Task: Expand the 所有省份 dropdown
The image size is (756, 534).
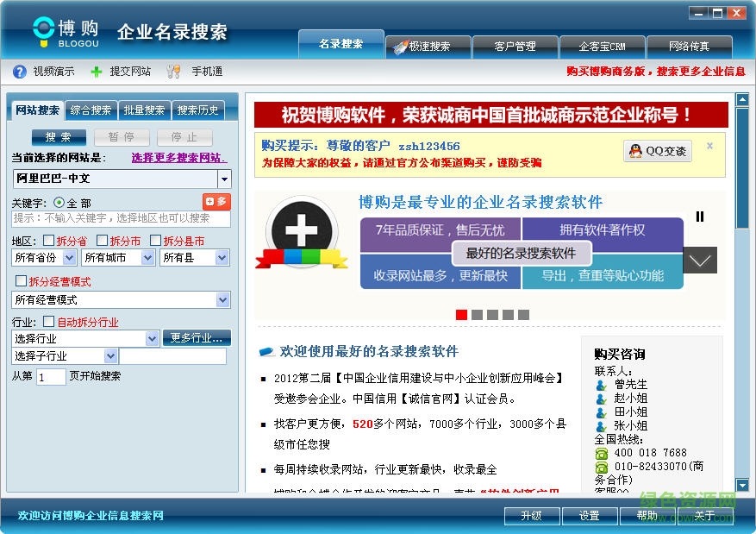Action: 70,258
